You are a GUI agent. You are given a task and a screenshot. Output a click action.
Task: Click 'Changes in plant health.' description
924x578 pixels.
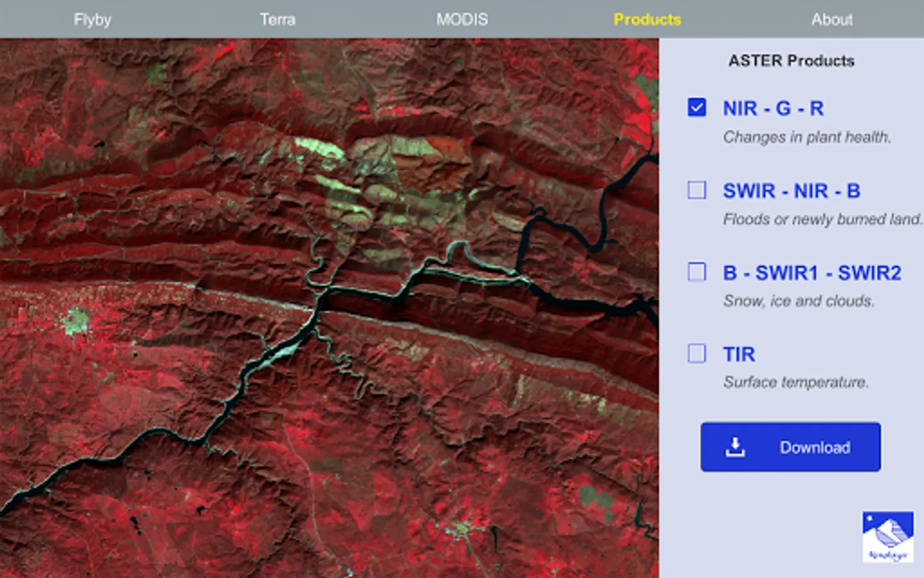(x=807, y=137)
